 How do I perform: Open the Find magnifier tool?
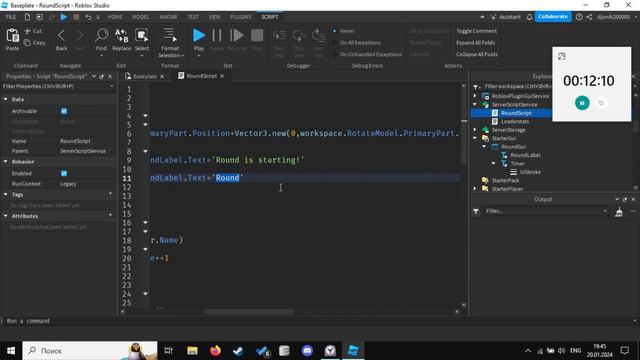(101, 36)
